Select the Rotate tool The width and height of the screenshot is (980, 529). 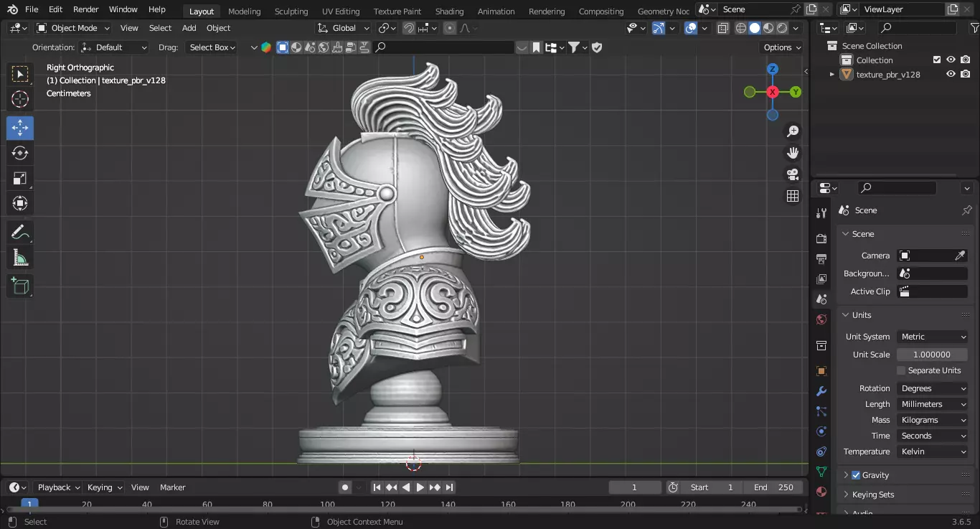20,153
